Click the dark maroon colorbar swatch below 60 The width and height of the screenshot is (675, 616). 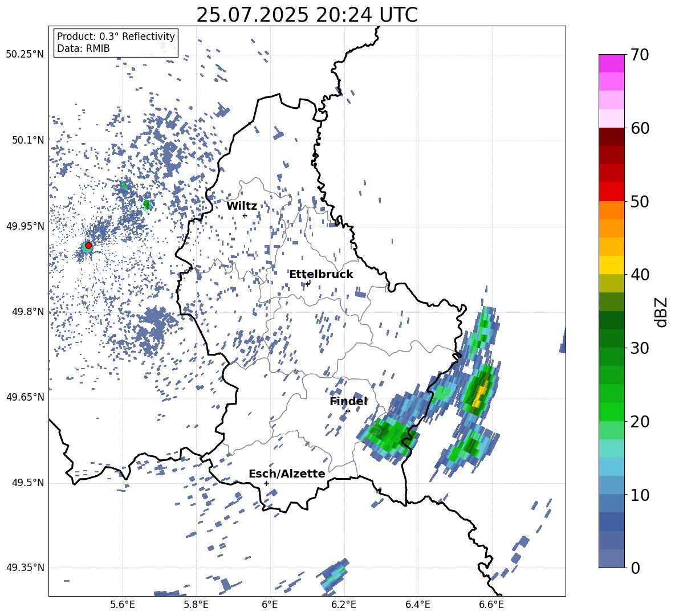(x=611, y=137)
